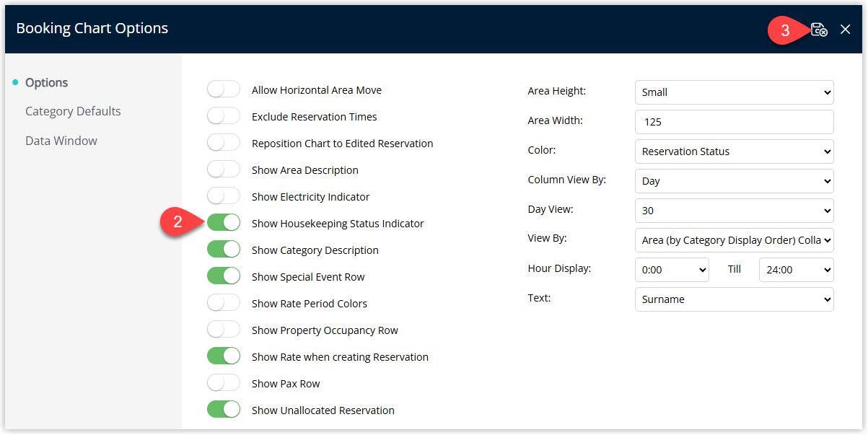Select the Options sidebar tab
The height and width of the screenshot is (435, 868).
[x=46, y=82]
